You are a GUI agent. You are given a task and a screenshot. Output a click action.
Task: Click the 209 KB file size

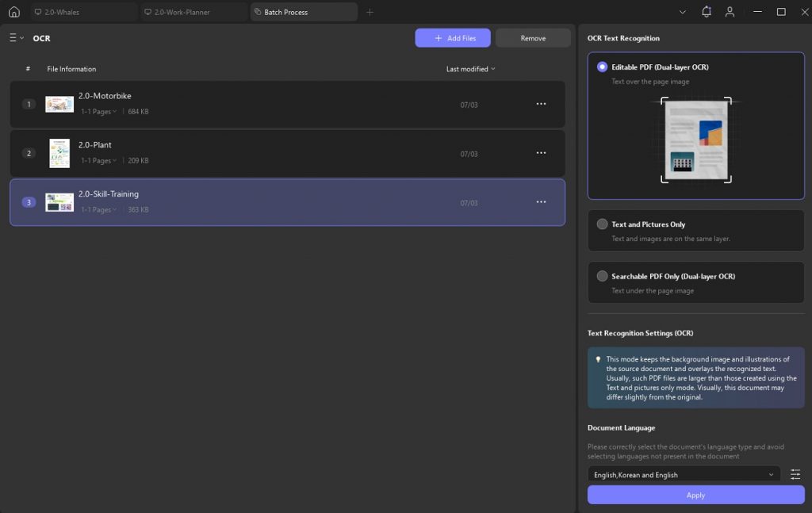point(138,160)
